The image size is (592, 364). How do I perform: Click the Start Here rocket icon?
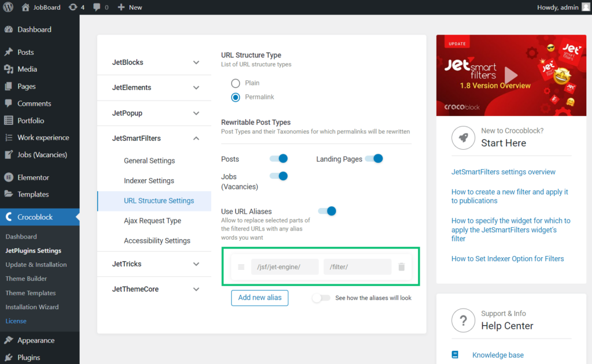[463, 138]
